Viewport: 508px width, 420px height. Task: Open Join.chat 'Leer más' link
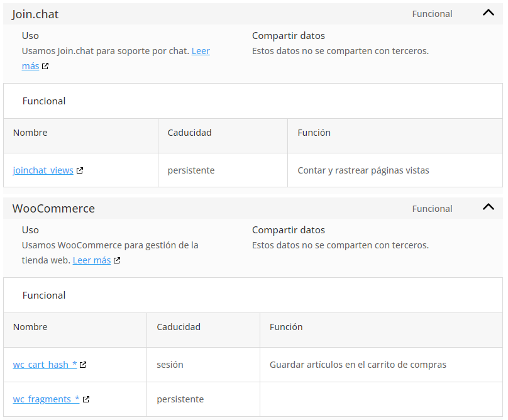pos(201,51)
